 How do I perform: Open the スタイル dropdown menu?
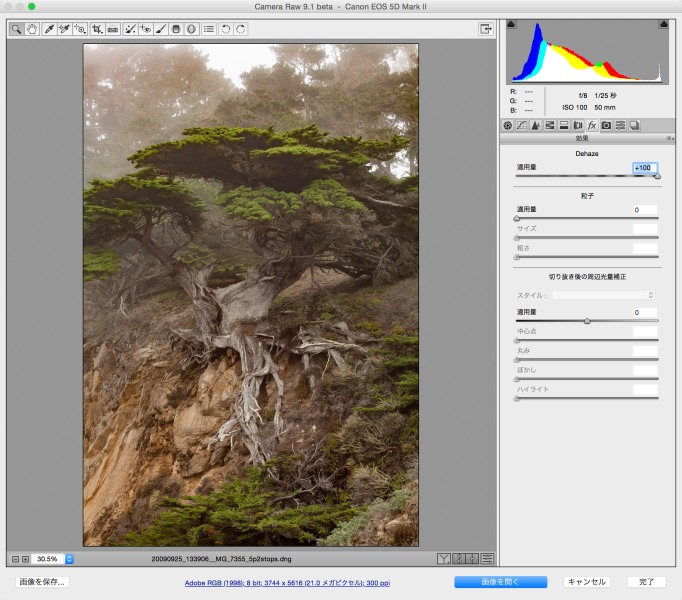coord(604,295)
